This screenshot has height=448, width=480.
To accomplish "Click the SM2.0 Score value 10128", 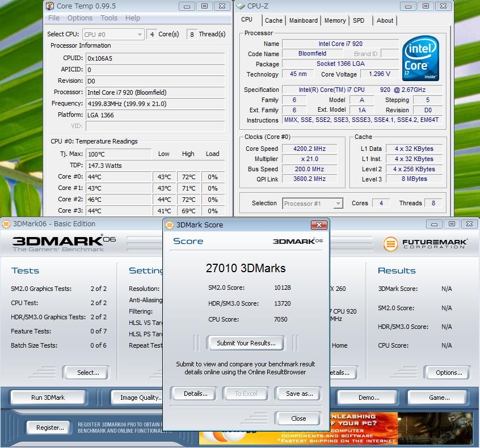I will (x=282, y=288).
